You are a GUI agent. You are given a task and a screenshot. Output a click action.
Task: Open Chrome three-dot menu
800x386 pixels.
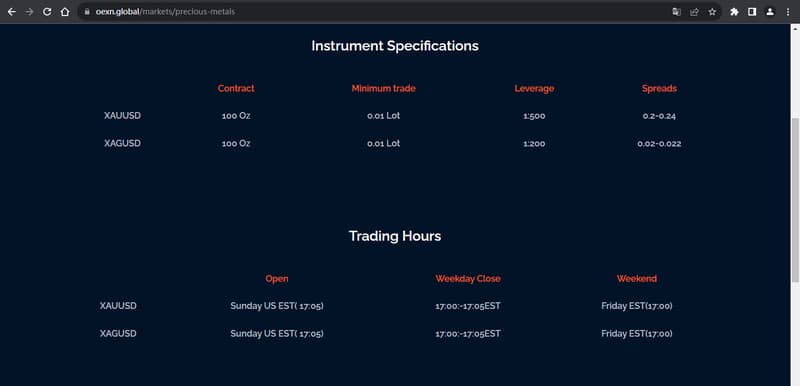788,12
